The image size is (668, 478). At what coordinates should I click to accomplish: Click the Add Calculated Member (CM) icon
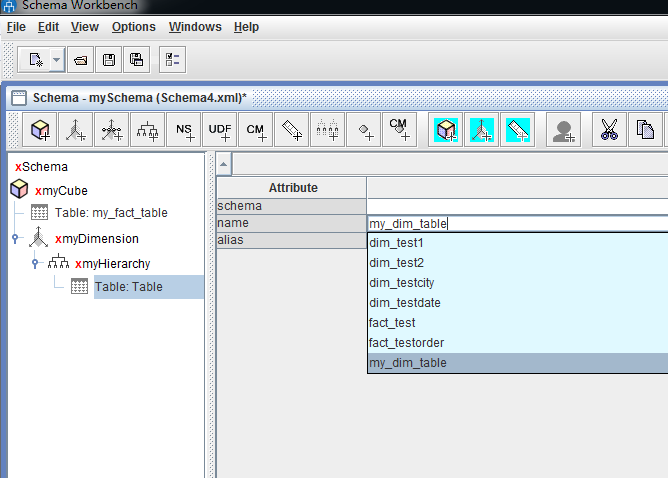256,130
